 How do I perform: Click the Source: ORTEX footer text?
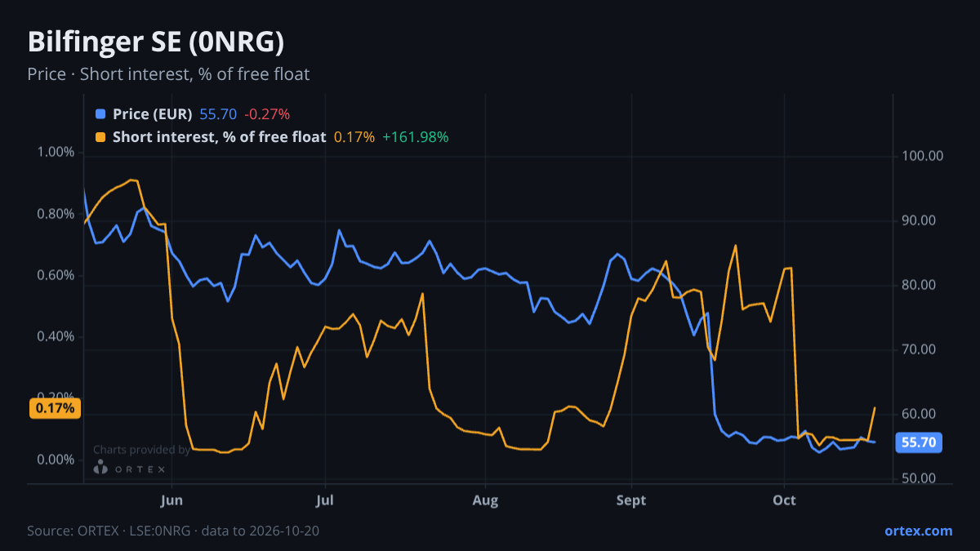click(173, 531)
